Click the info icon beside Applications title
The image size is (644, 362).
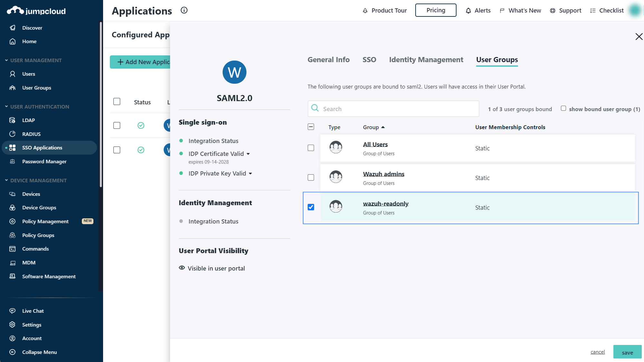pos(184,10)
